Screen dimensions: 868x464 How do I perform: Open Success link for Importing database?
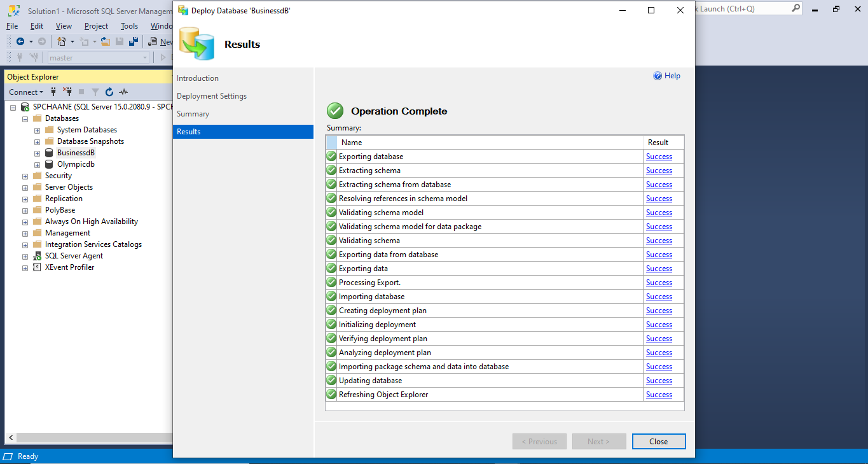coord(659,297)
